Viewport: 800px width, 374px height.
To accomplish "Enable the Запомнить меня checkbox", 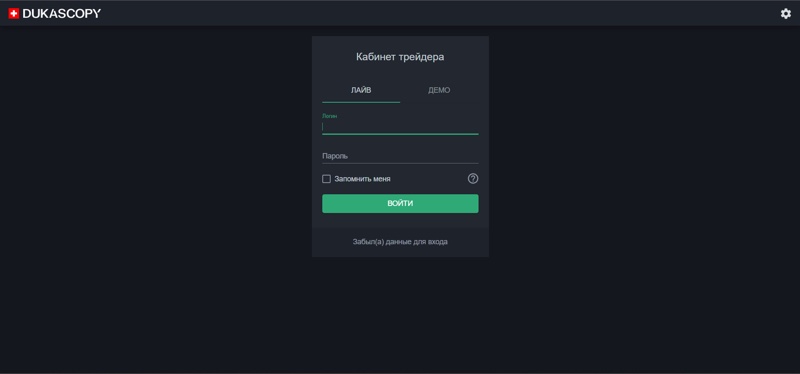I will point(327,179).
